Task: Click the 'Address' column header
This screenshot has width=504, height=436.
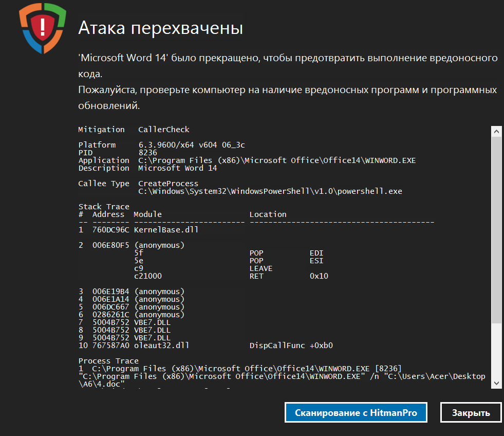Action: coord(108,214)
